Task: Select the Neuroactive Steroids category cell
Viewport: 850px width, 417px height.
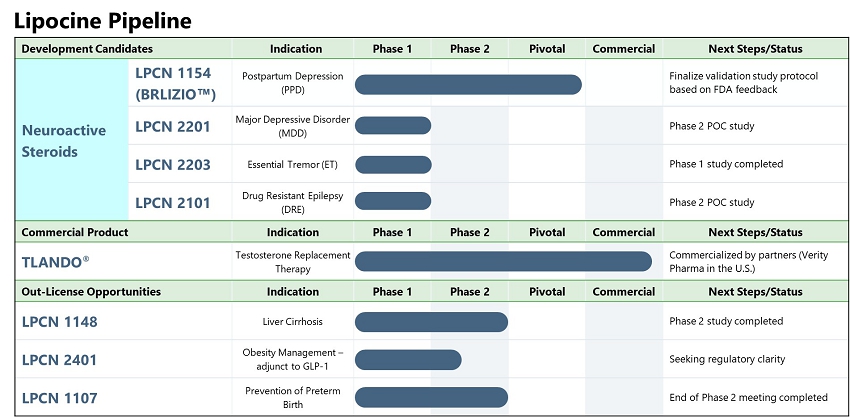Action: tap(72, 140)
